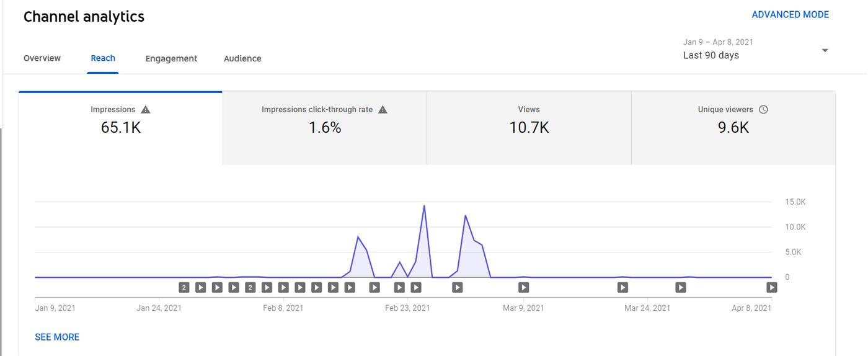Click the highest peak on the impressions chart
868x356 pixels.
point(424,206)
